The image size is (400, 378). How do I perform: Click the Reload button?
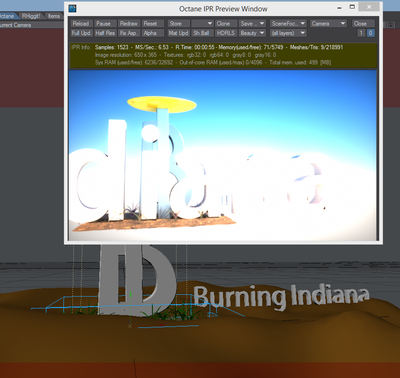[x=81, y=24]
